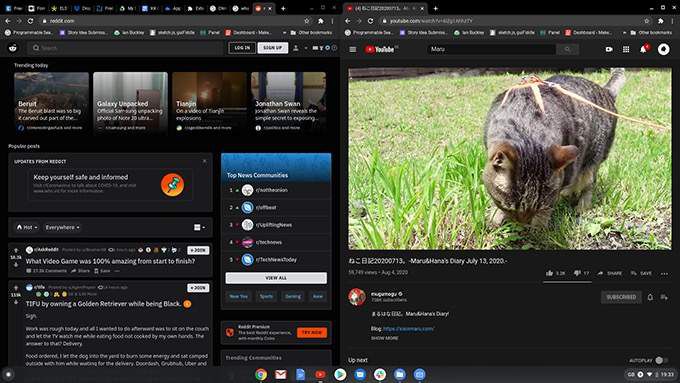Image resolution: width=680 pixels, height=383 pixels.
Task: Open the blog link in description
Action: pos(408,329)
